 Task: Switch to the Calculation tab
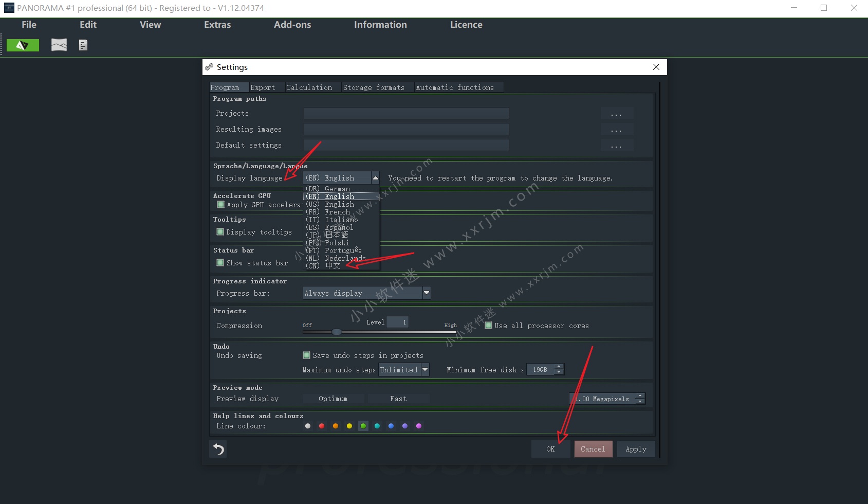point(309,87)
